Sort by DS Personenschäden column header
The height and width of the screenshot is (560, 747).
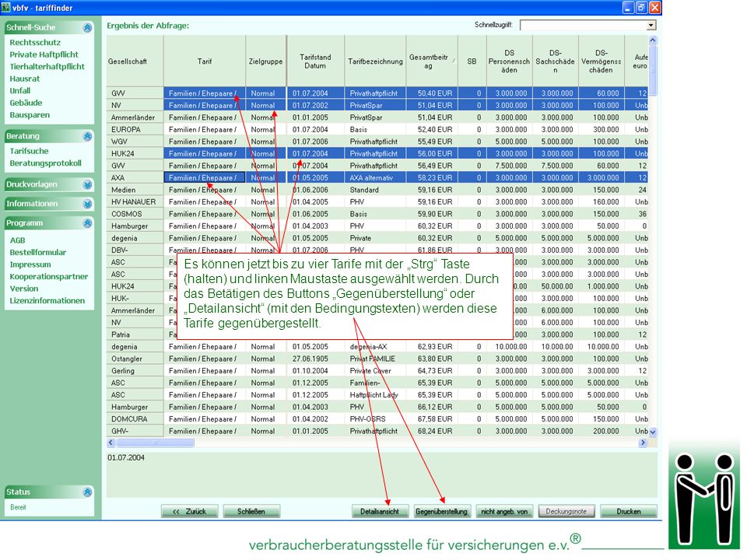[x=509, y=61]
